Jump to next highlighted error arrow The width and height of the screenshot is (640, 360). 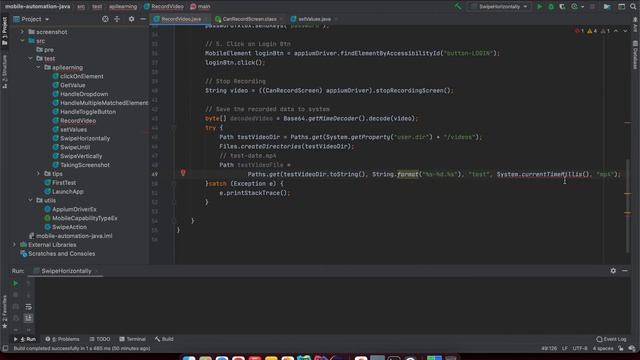(x=625, y=31)
